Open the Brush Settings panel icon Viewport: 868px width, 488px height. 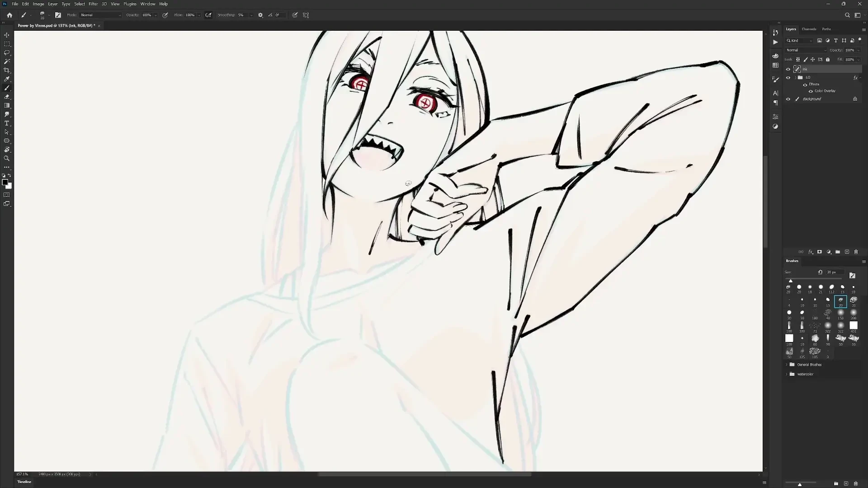click(x=775, y=80)
